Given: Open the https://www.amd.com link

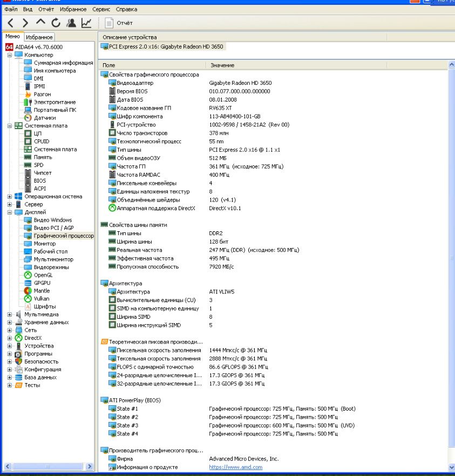Looking at the screenshot, I should (x=236, y=467).
